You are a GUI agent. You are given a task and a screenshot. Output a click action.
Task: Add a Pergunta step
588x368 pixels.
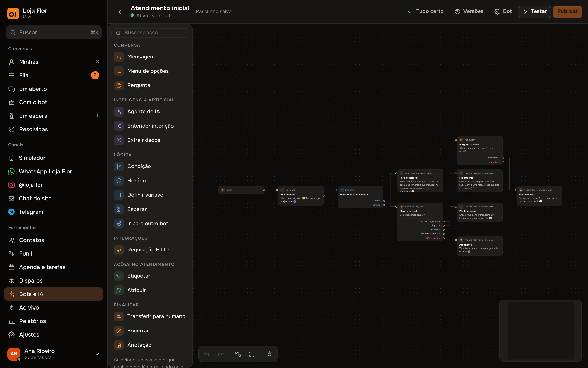coord(150,85)
